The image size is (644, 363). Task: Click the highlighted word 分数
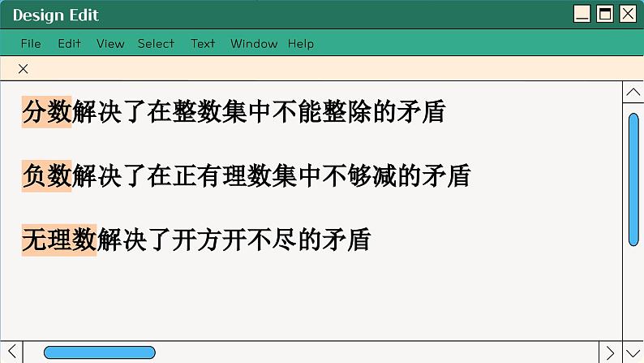46,111
